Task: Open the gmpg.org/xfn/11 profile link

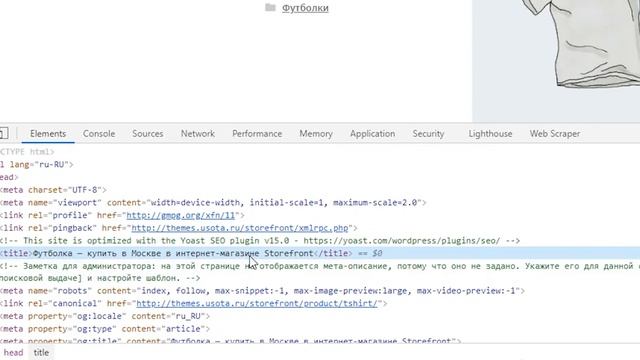Action: click(x=181, y=215)
